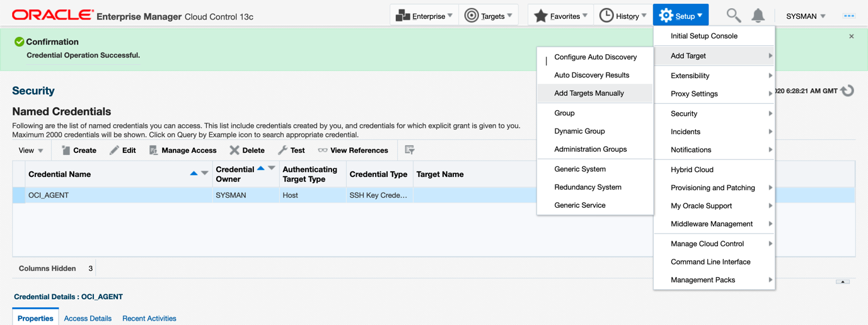Image resolution: width=868 pixels, height=325 pixels.
Task: Click the Detach table icon
Action: click(410, 150)
